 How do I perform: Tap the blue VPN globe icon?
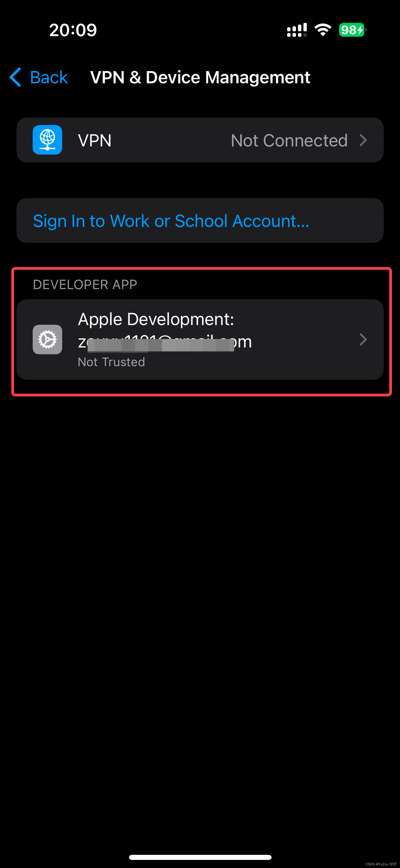[47, 140]
